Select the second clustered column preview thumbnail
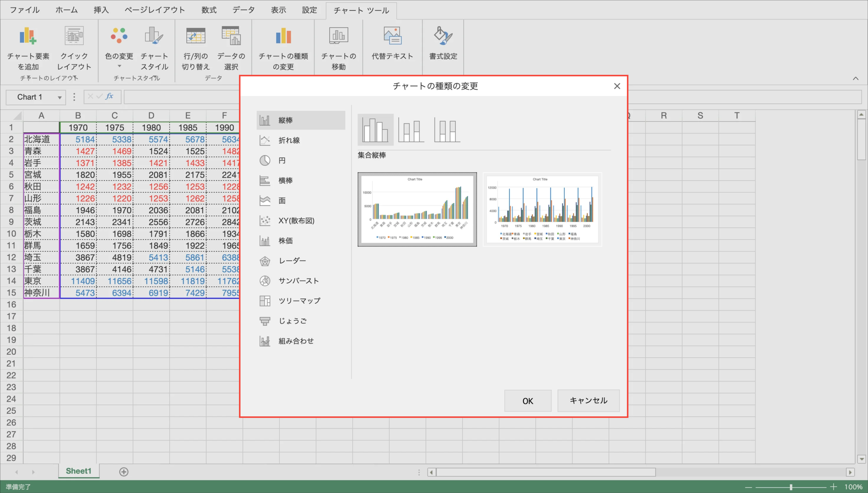 click(542, 209)
